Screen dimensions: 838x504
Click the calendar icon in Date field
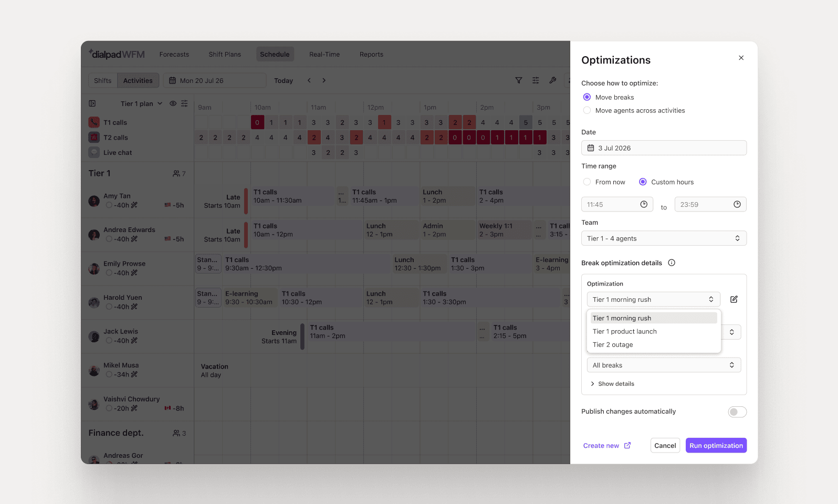[591, 148]
